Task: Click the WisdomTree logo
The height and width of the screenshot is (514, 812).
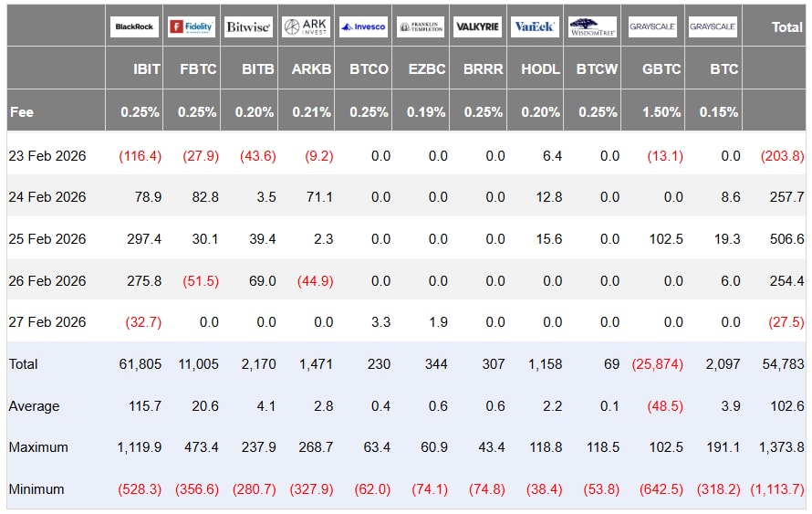Action: (x=591, y=27)
